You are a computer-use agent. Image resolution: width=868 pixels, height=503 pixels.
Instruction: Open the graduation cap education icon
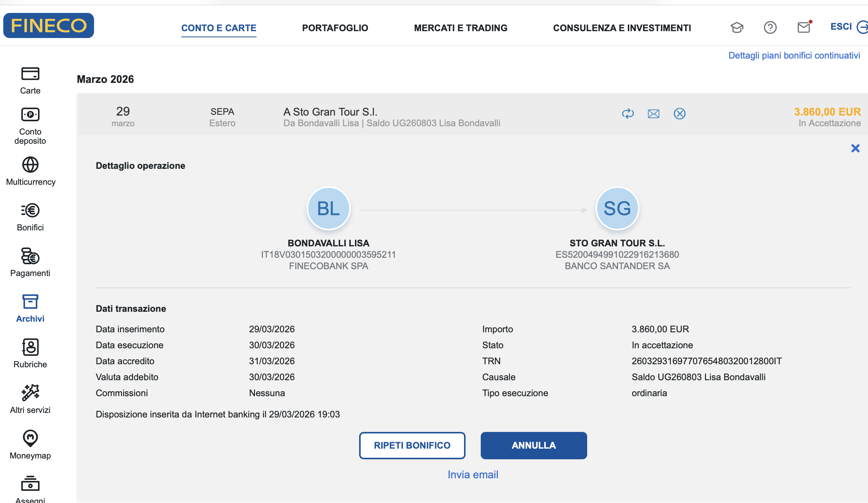pos(737,27)
